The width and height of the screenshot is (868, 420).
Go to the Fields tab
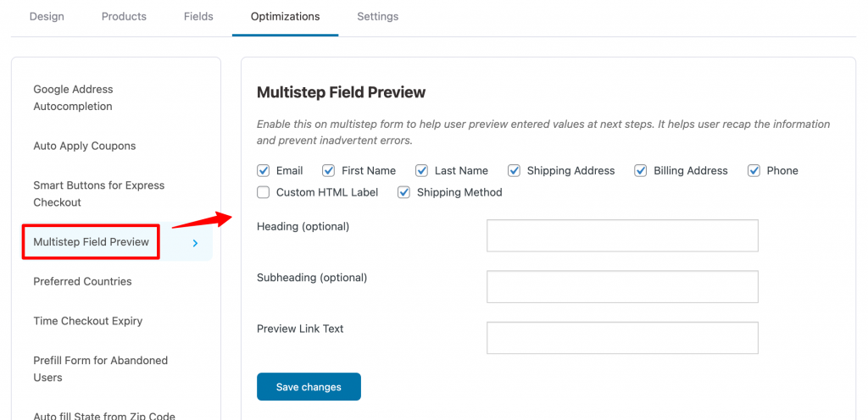(198, 17)
